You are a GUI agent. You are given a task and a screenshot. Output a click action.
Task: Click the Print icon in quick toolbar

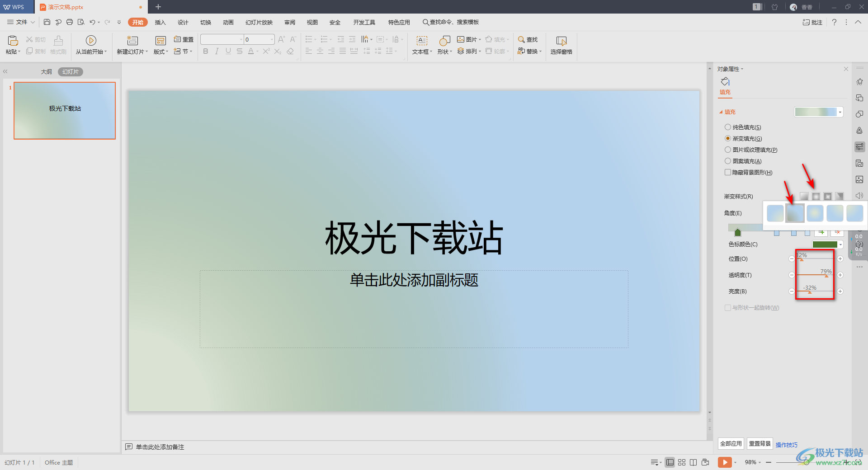70,22
